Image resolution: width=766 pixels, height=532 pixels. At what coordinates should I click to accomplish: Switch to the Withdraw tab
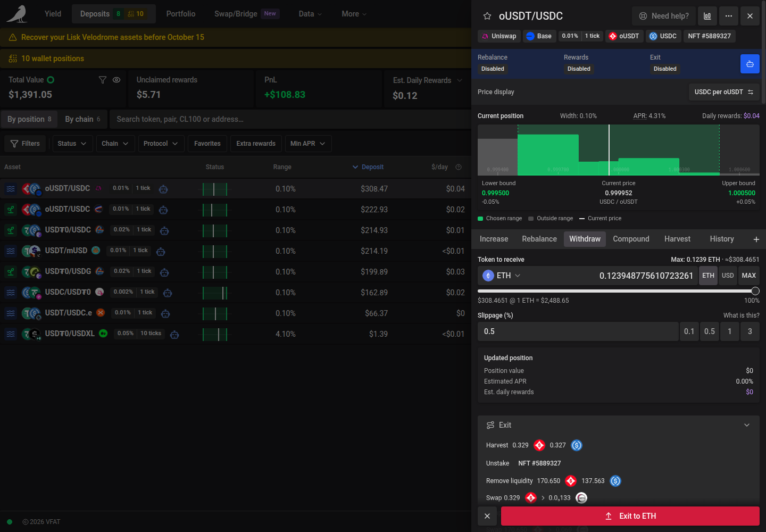click(585, 239)
